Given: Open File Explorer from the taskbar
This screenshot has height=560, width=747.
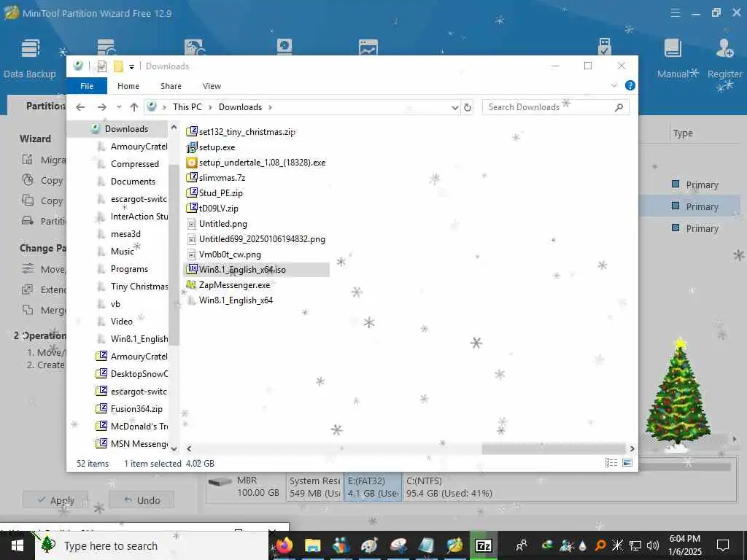Looking at the screenshot, I should coord(312,545).
